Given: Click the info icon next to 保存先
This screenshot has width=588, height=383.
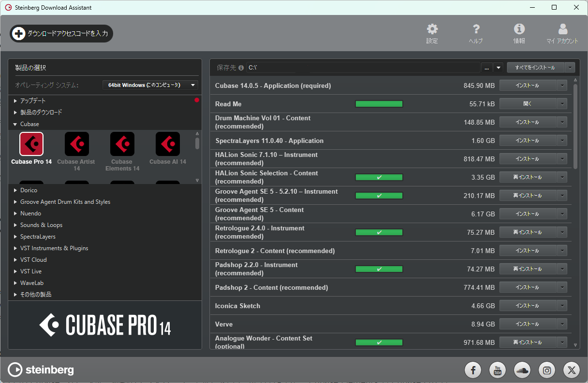Looking at the screenshot, I should tap(241, 68).
